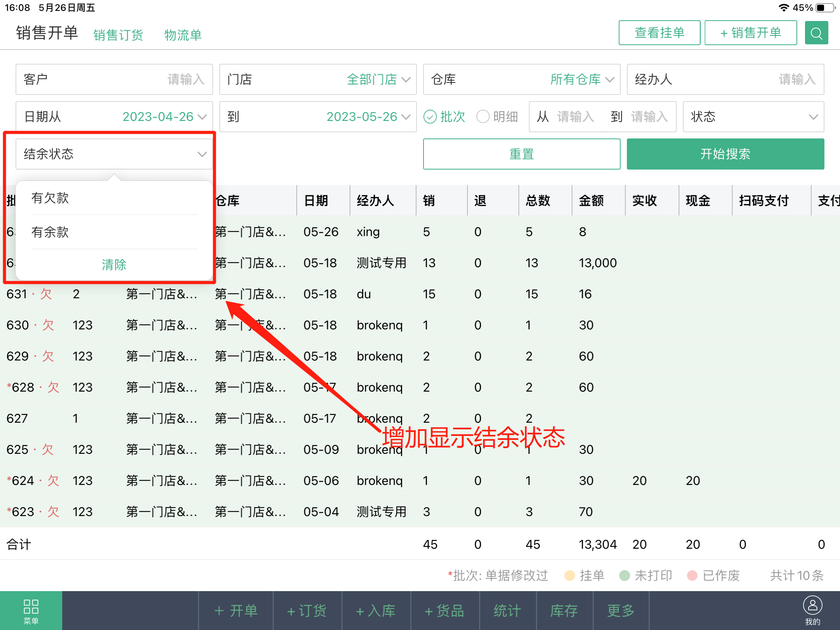Focus the 到 range end input
Image resolution: width=840 pixels, height=630 pixels.
[649, 117]
